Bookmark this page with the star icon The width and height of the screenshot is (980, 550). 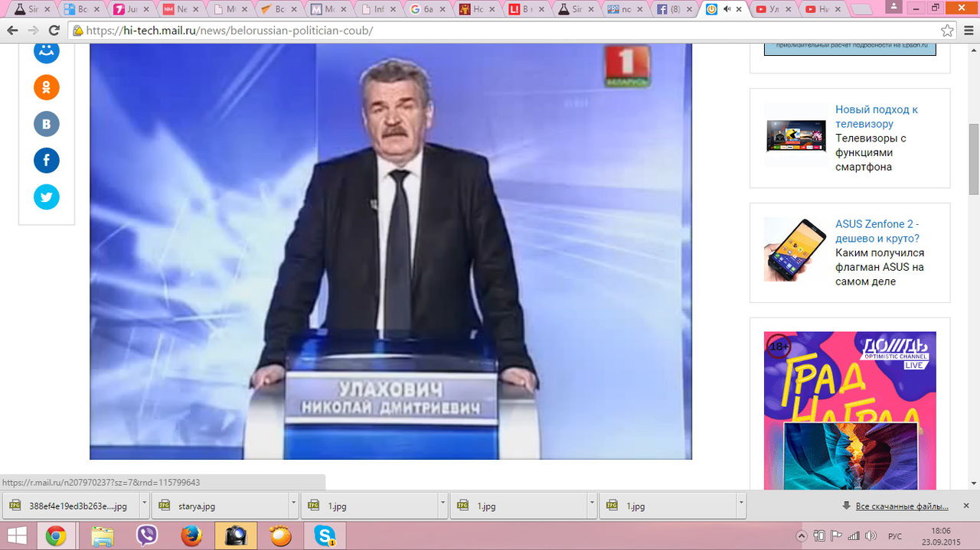click(947, 31)
